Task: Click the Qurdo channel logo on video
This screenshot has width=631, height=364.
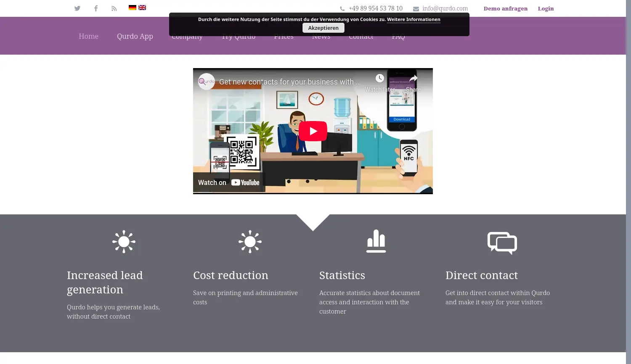Action: tap(207, 82)
